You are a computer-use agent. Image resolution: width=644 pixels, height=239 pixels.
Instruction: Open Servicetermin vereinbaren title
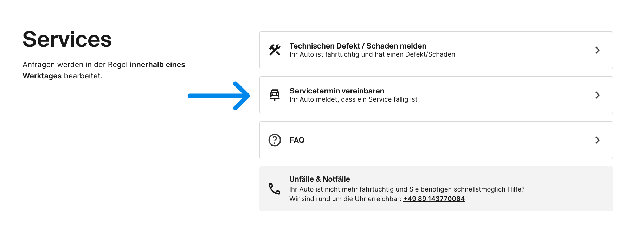[x=337, y=91]
